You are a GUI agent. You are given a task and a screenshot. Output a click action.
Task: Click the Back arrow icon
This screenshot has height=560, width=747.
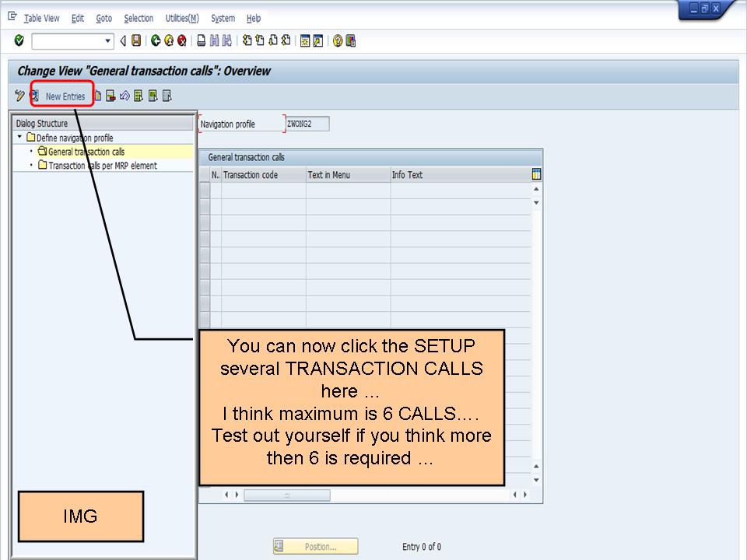[155, 40]
